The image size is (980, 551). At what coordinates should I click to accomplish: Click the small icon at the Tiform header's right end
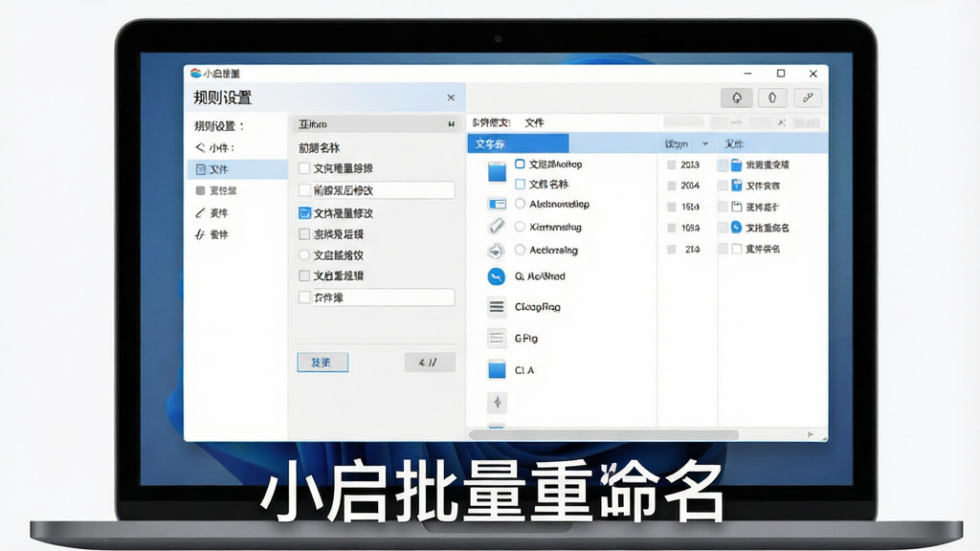tap(451, 124)
